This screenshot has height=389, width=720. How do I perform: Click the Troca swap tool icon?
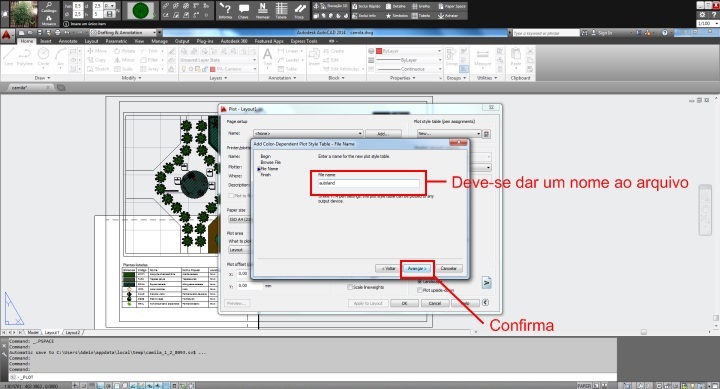[299, 11]
